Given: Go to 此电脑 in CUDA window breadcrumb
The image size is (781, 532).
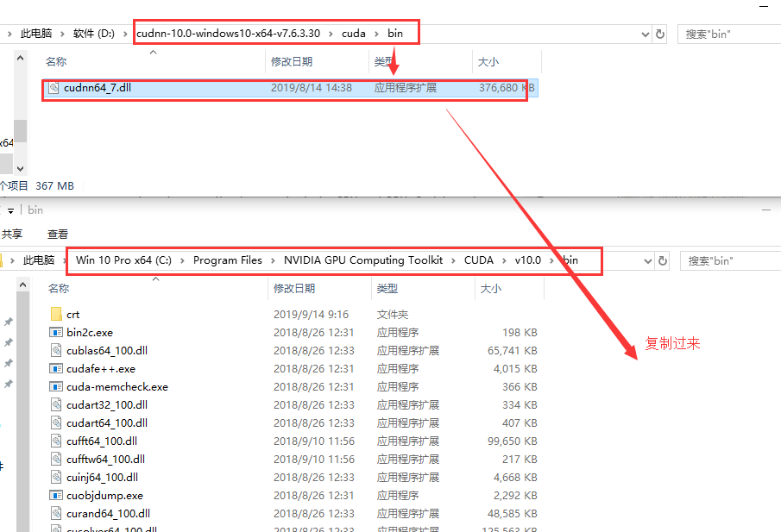Looking at the screenshot, I should coord(39,260).
